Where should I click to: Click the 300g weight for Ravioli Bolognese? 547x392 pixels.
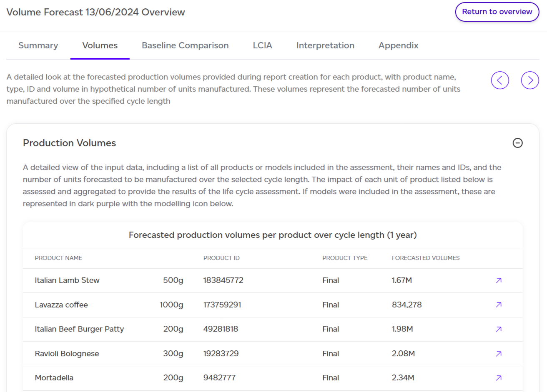point(173,354)
